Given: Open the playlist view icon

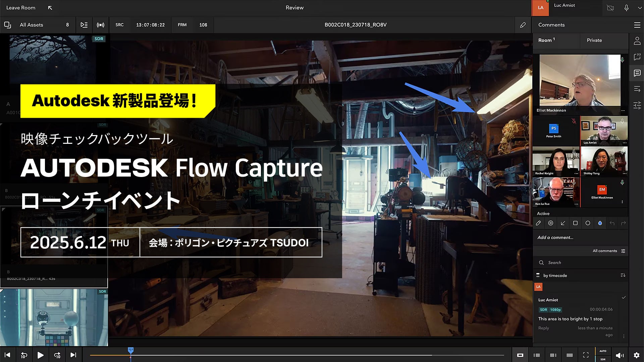Looking at the screenshot, I should [x=84, y=25].
